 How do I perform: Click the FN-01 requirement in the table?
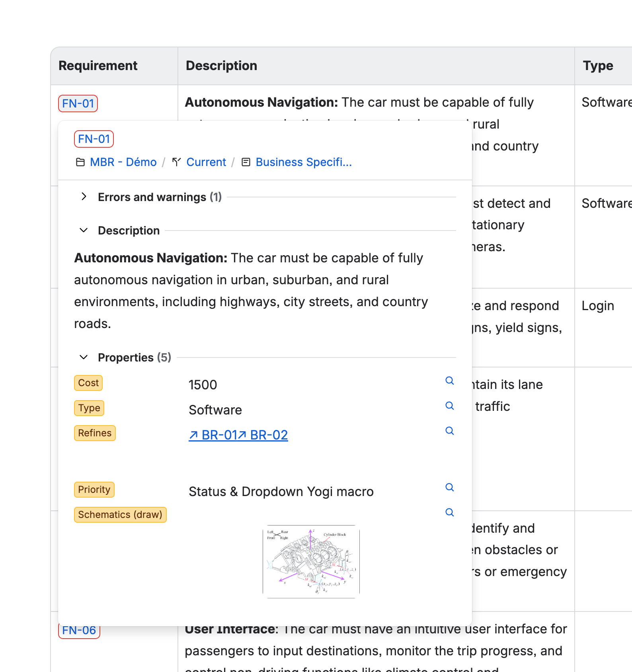click(78, 104)
